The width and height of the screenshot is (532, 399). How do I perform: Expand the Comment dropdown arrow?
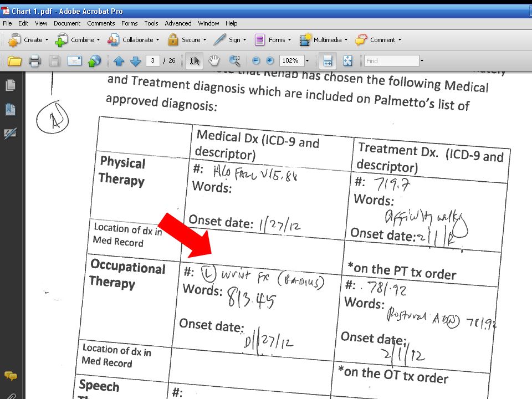pos(400,40)
